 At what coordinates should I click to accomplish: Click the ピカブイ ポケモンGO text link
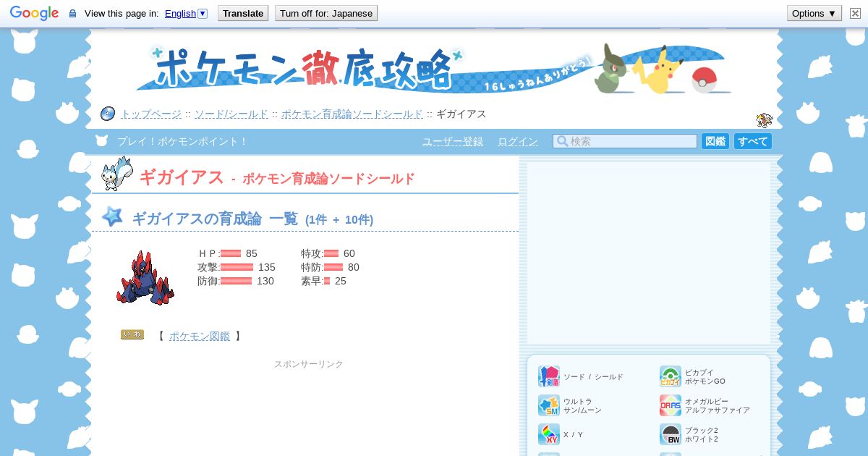point(705,376)
